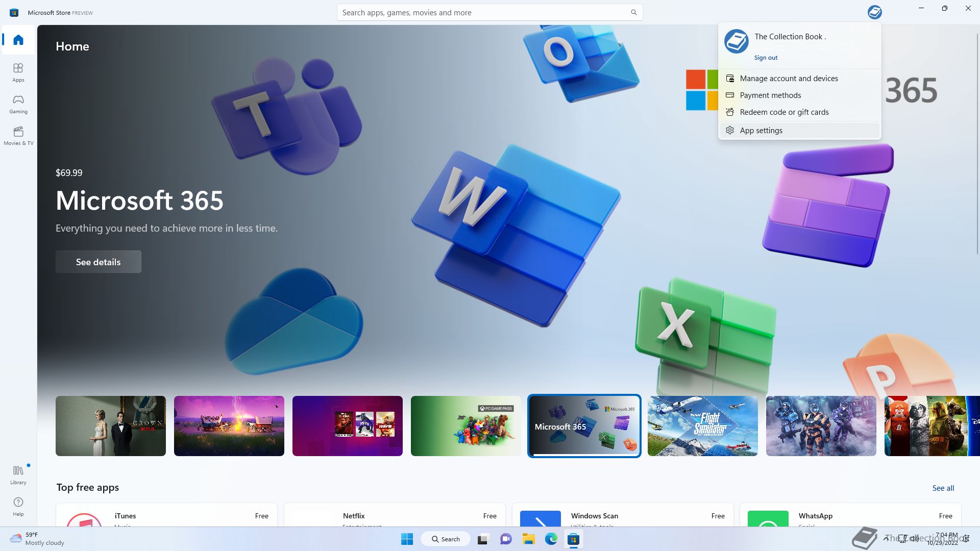Click the WhatsApp app icon
Screen dimensions: 980x551
point(768,518)
